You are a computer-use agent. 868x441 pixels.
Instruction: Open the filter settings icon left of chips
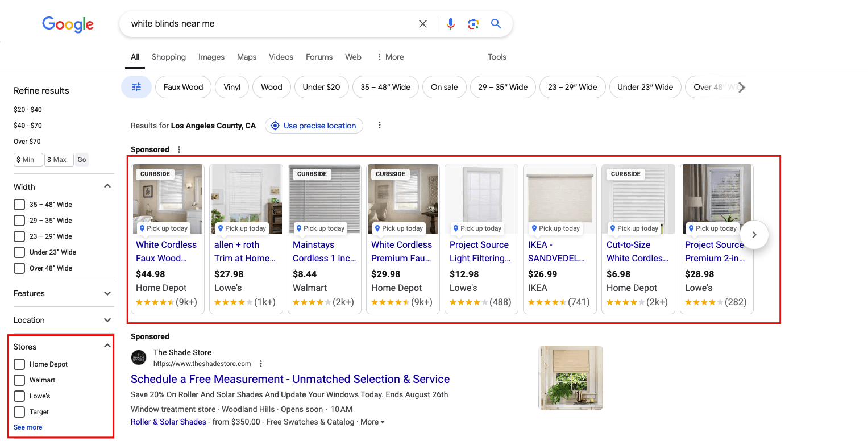click(136, 86)
